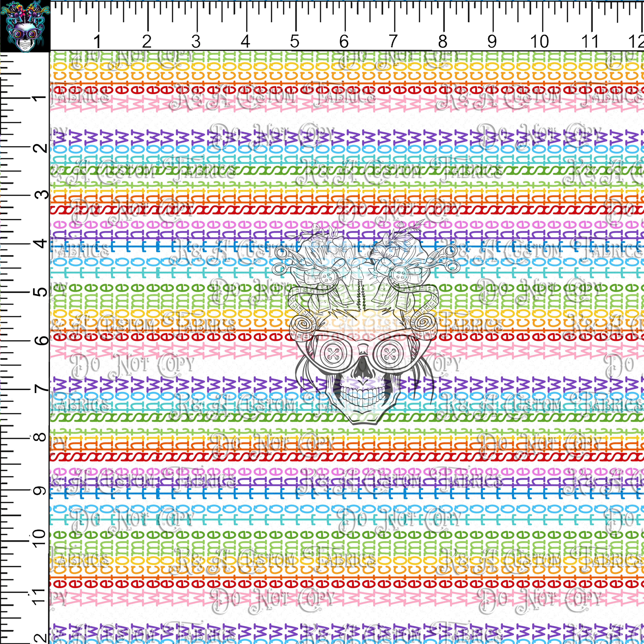Click number 1 on the horizontal ruler
This screenshot has height=644, width=644.
tap(97, 42)
